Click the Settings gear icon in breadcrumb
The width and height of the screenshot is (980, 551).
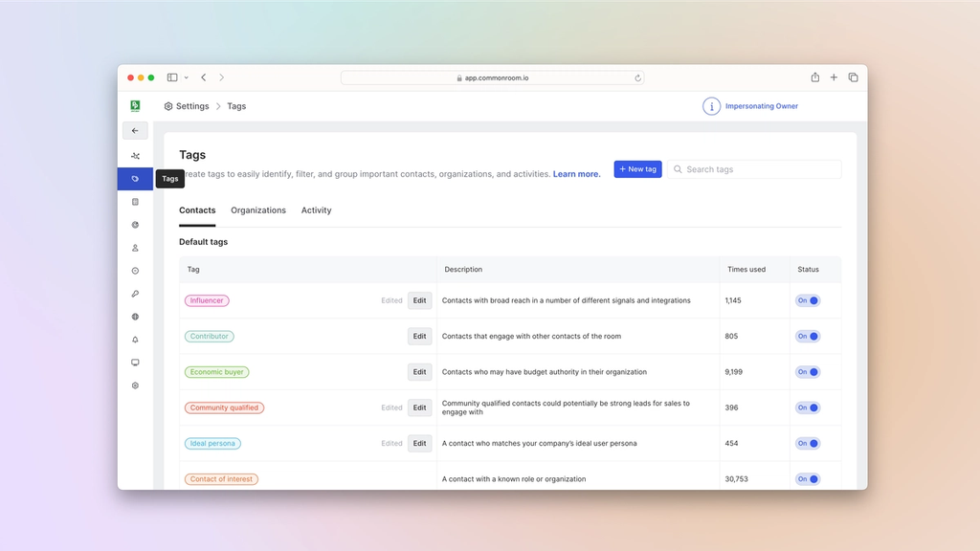click(x=168, y=106)
